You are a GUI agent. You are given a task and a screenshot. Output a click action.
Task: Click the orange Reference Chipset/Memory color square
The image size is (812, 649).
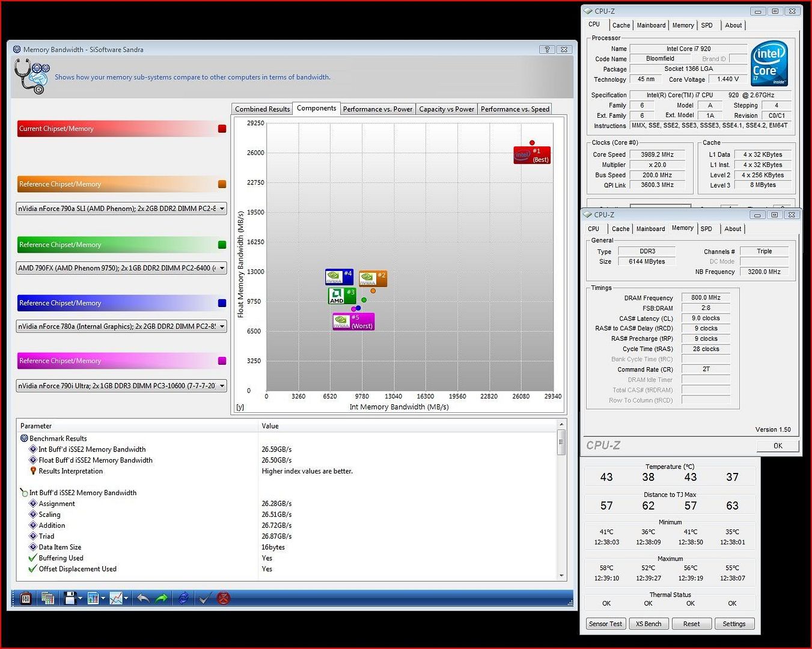(222, 184)
